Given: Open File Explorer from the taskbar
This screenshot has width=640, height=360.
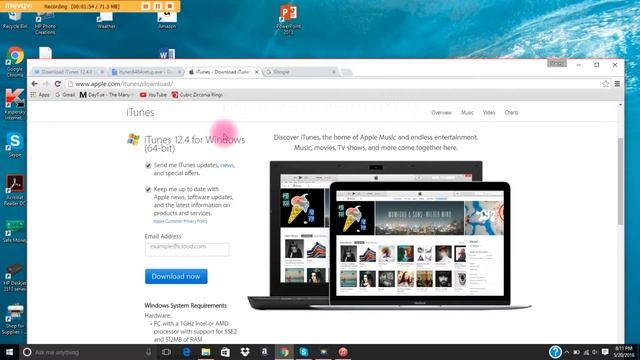Looking at the screenshot, I should pos(206,352).
